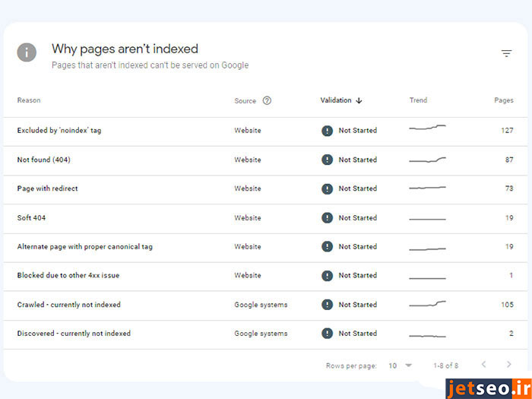Image resolution: width=532 pixels, height=399 pixels.
Task: Open the rows per page dropdown
Action: [x=400, y=366]
